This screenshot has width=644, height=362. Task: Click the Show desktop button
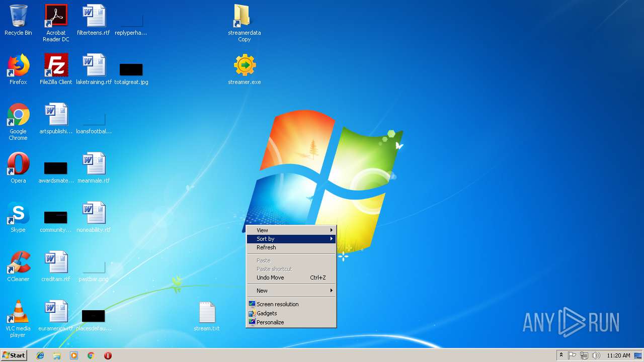(x=638, y=355)
